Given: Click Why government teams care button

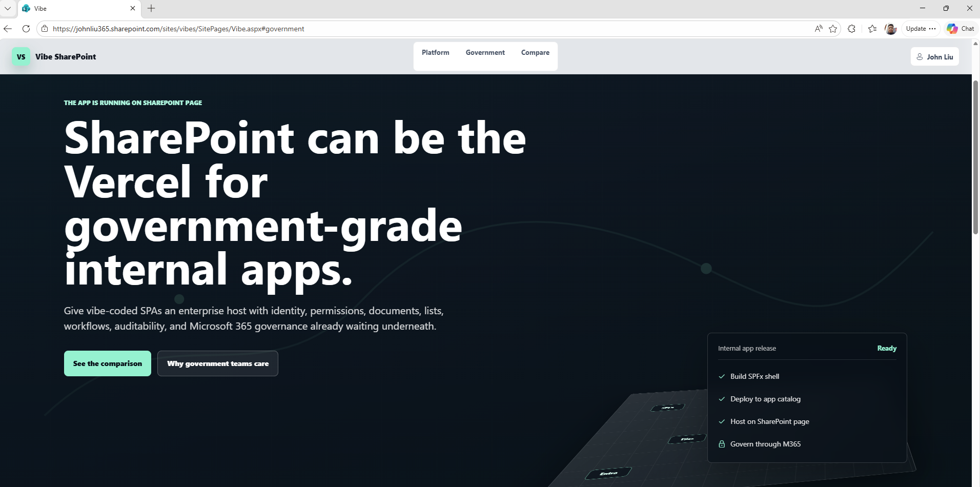Looking at the screenshot, I should [x=218, y=363].
